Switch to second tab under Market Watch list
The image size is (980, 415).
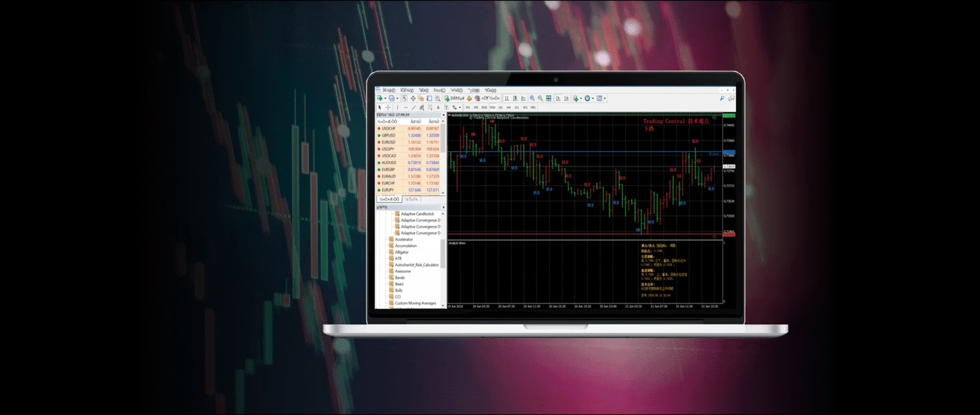click(x=412, y=200)
